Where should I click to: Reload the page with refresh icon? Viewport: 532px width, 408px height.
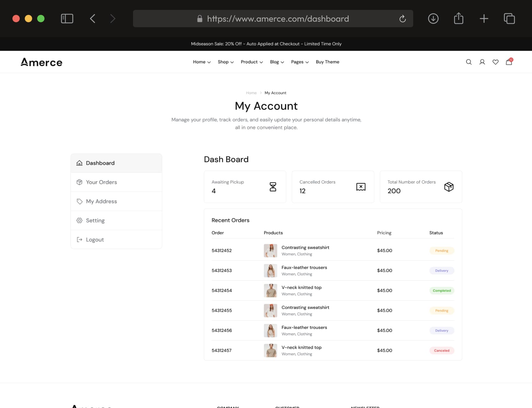pos(402,19)
